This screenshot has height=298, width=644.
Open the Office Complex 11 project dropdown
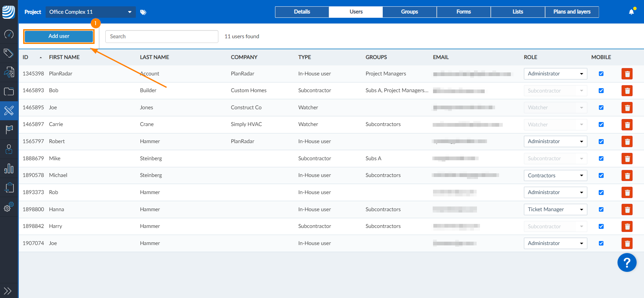(x=90, y=12)
